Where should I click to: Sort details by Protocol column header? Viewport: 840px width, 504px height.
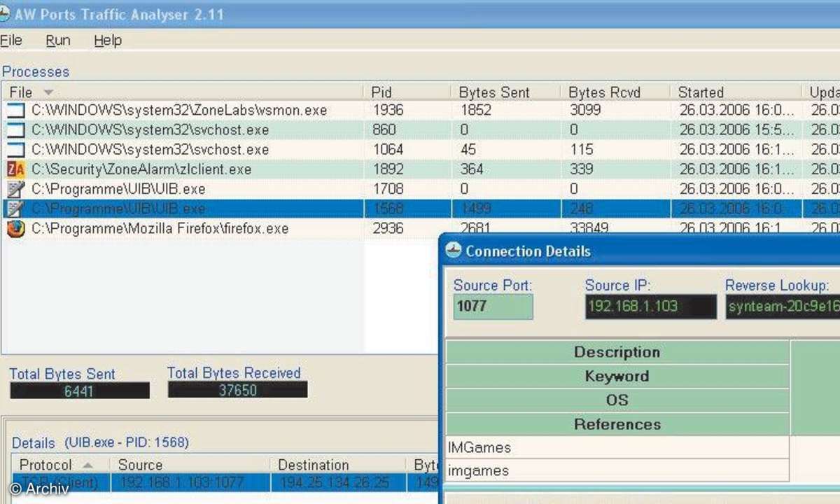61,465
